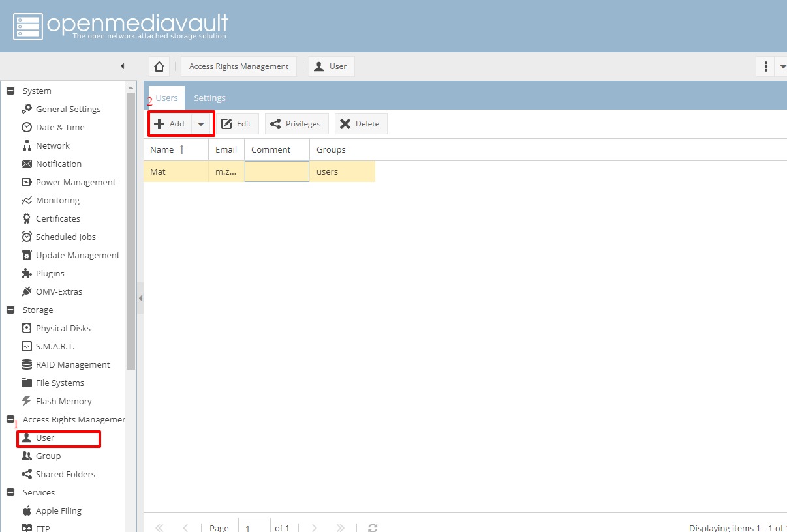Click the page number input field
The image size is (787, 532).
[x=255, y=525]
